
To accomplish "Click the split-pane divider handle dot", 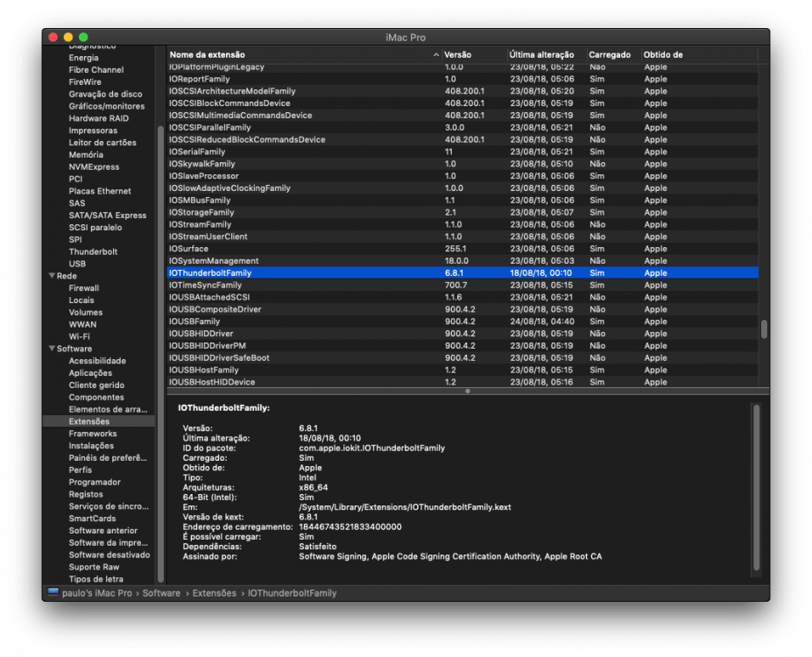I will [x=468, y=392].
